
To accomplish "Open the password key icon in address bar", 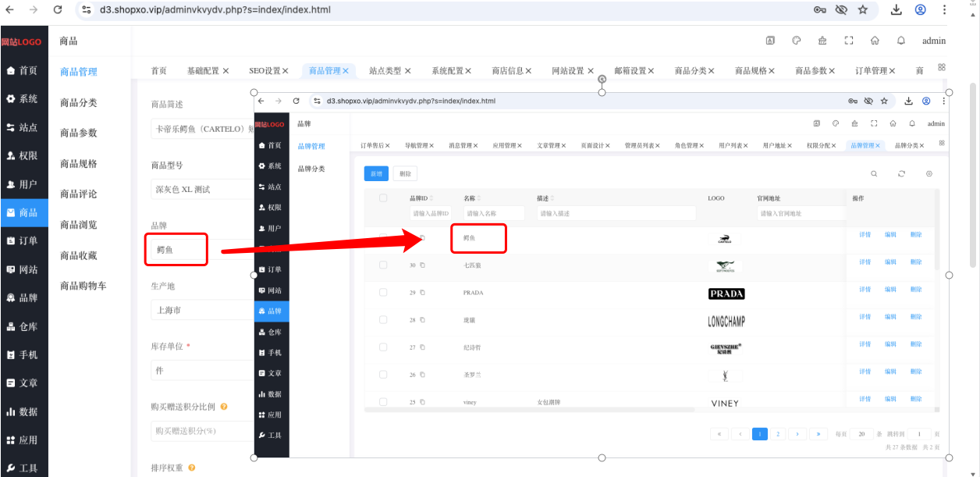I will pos(819,10).
